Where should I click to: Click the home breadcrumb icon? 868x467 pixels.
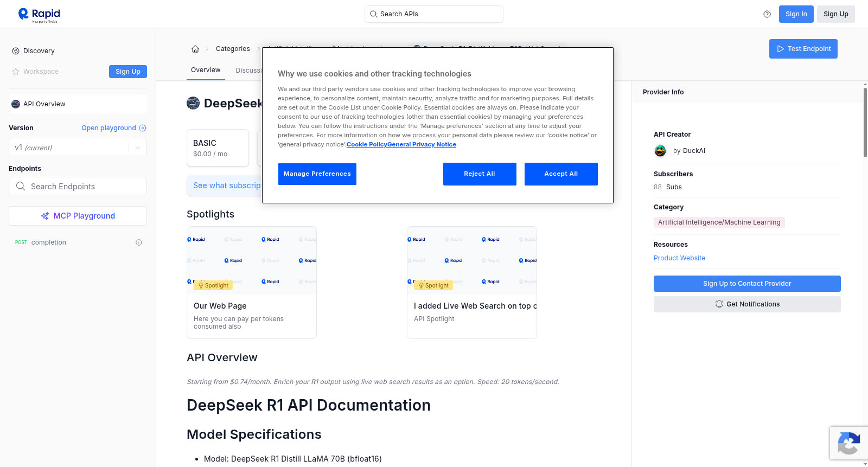(195, 49)
